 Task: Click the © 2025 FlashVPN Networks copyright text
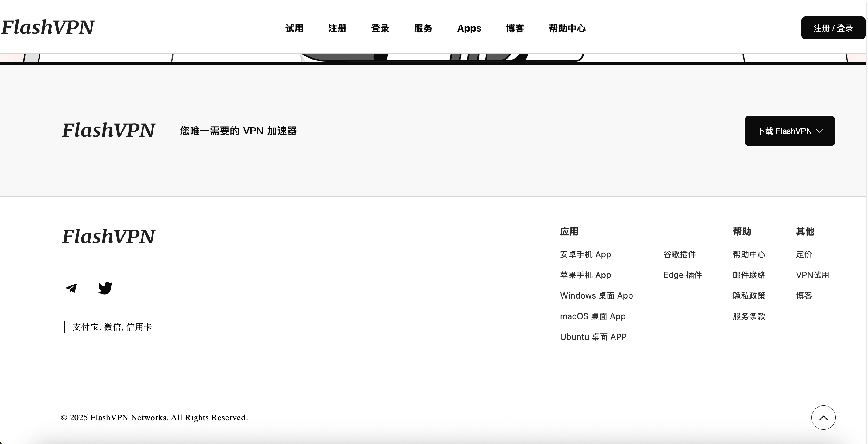(154, 417)
